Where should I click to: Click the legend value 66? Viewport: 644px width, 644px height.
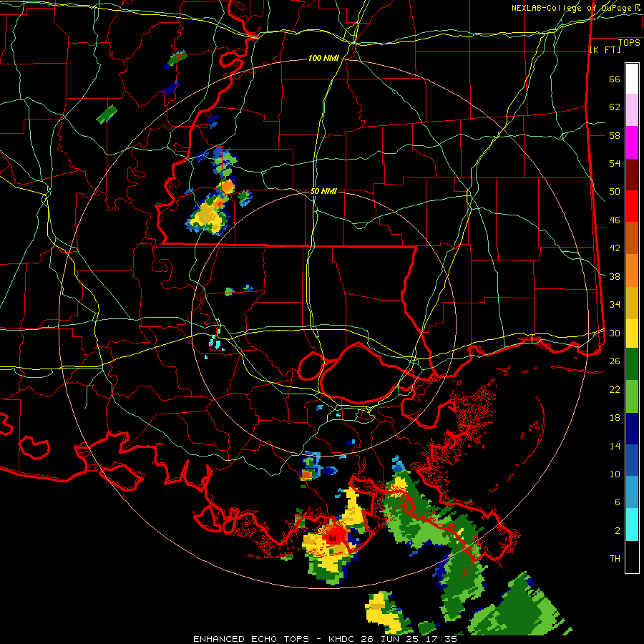(x=615, y=79)
